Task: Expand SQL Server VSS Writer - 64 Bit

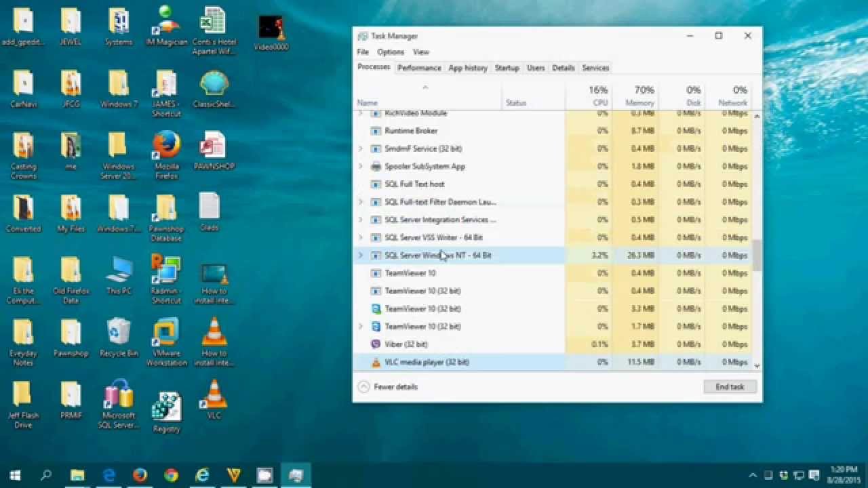Action: coord(360,237)
